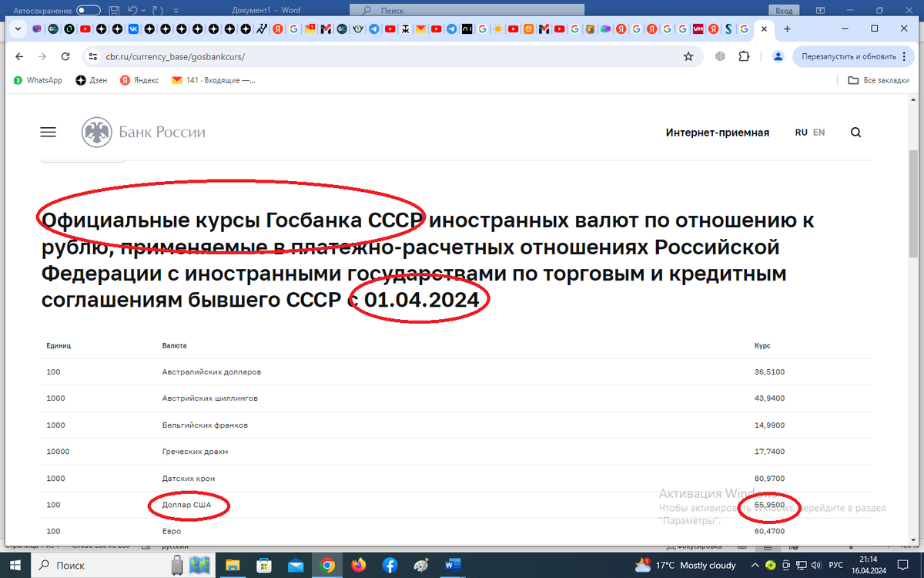The width and height of the screenshot is (924, 578).
Task: Click the Вход button in Word
Action: (x=784, y=11)
